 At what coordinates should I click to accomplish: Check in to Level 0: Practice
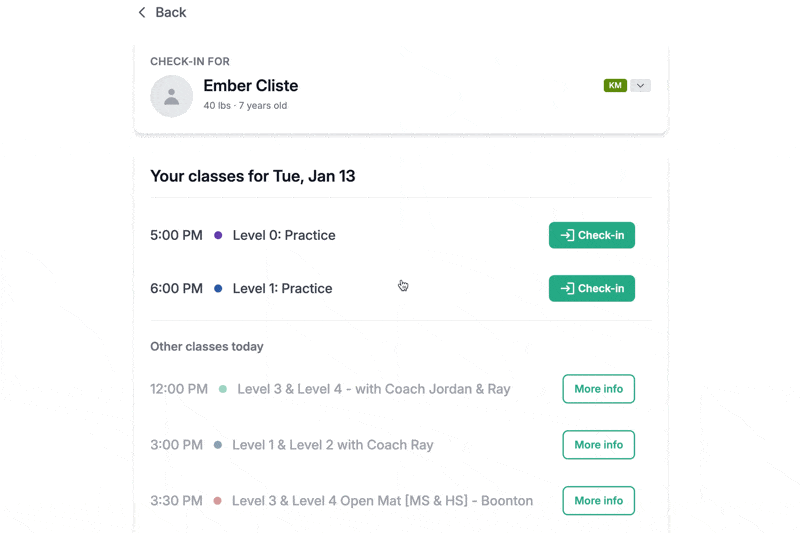pyautogui.click(x=591, y=235)
